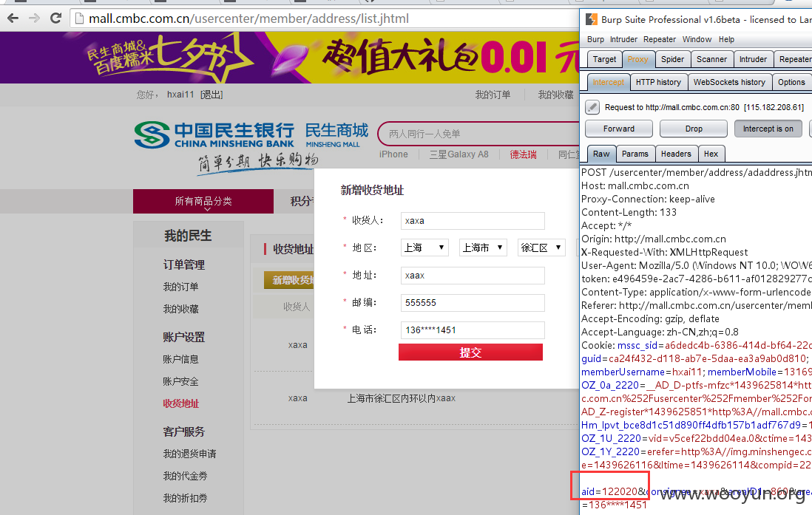The height and width of the screenshot is (515, 812).
Task: Open 我的折扣券 in the sidebar
Action: click(185, 499)
